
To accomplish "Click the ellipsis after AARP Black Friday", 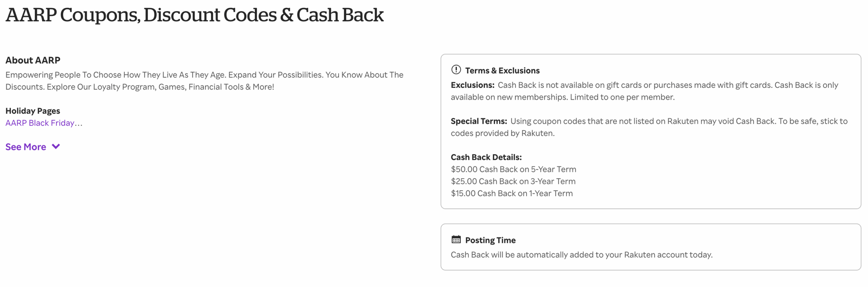I will 79,123.
